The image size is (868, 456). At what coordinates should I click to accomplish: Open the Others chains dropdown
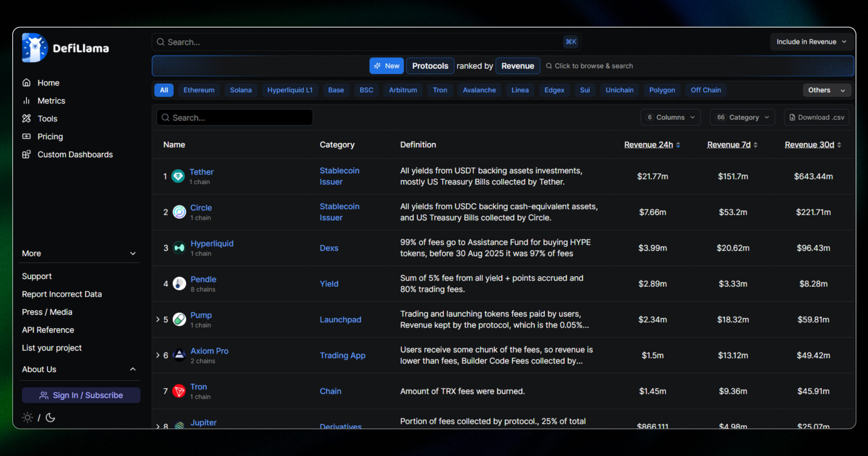coord(826,90)
